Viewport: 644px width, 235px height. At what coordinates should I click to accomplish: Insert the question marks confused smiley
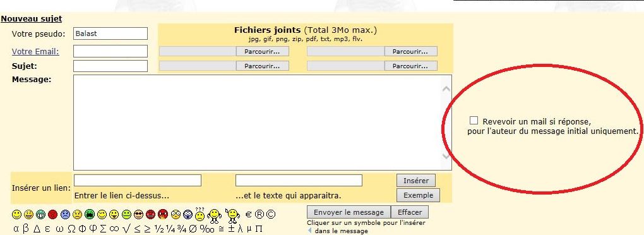(x=200, y=214)
